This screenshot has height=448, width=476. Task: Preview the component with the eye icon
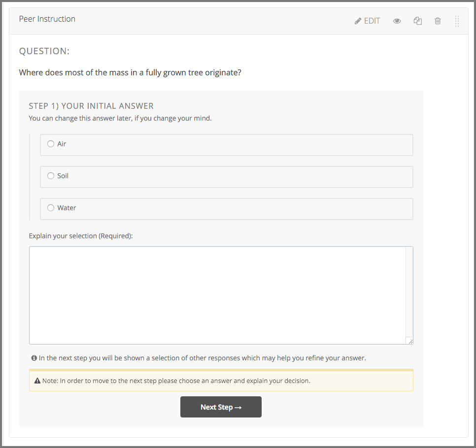click(x=397, y=21)
